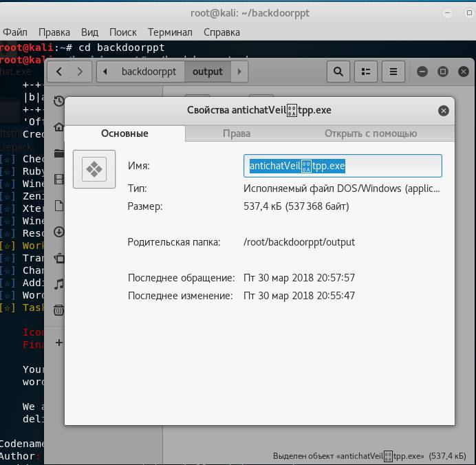Open the Recent files sidebar icon
This screenshot has width=476, height=465.
point(58,101)
